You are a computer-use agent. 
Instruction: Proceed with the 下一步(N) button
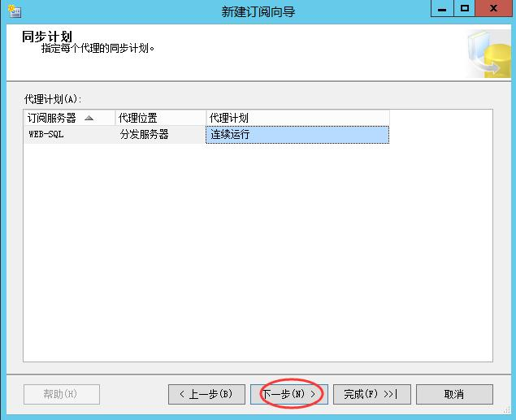288,394
